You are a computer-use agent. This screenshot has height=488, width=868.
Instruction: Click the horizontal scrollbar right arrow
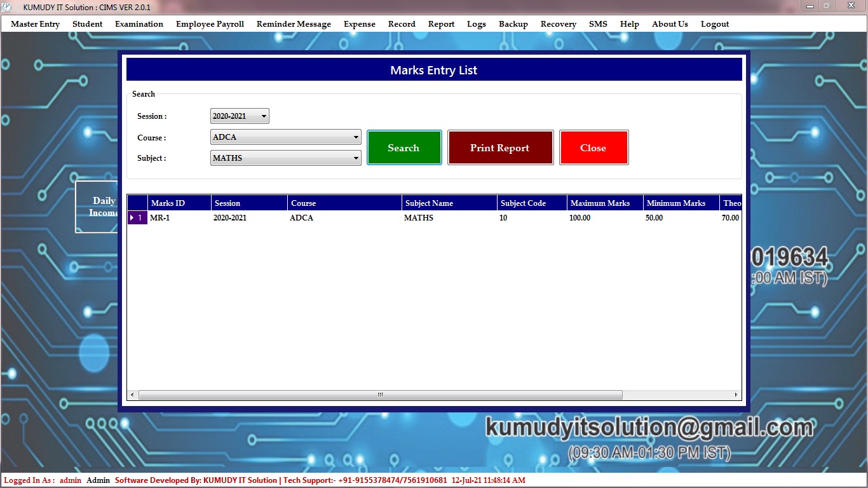click(736, 395)
